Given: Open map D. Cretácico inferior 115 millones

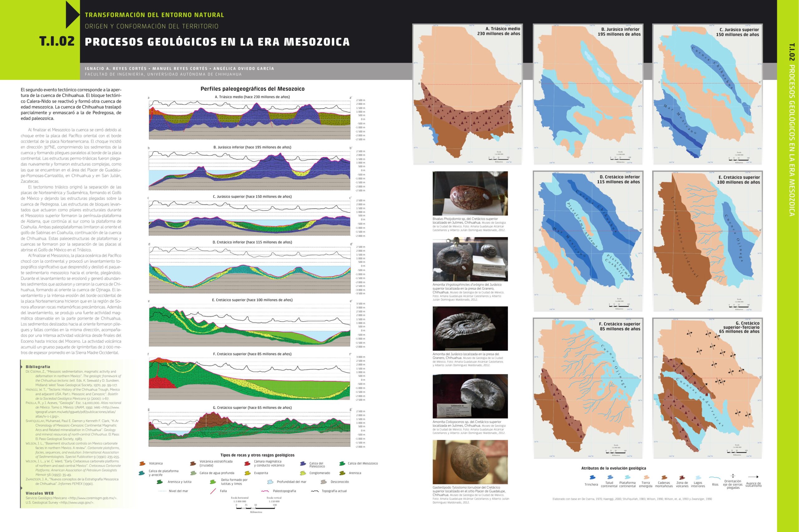Looking at the screenshot, I should pyautogui.click(x=588, y=241).
